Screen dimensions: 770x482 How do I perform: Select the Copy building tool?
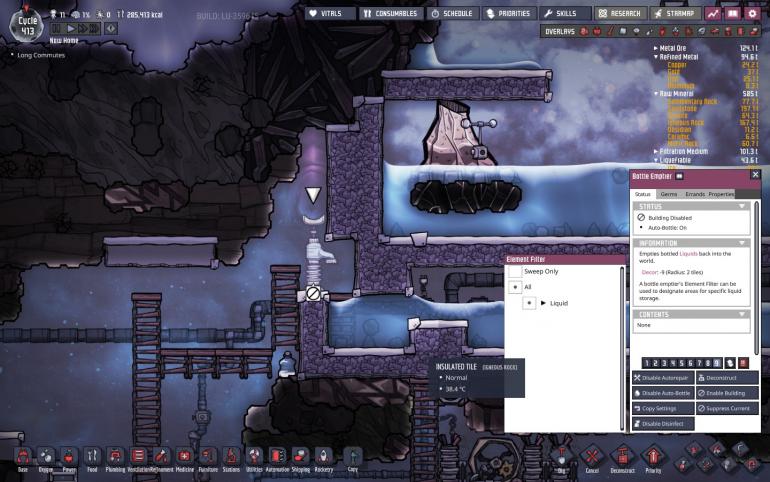[353, 457]
